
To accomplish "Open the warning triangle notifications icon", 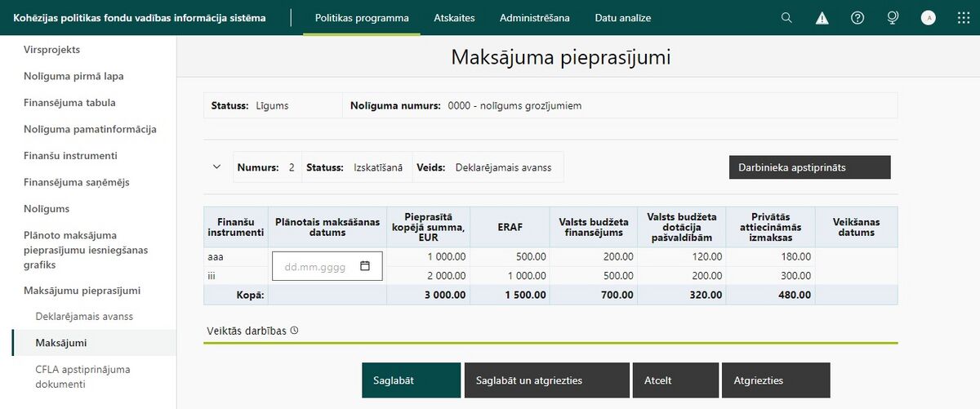I will click(x=822, y=18).
